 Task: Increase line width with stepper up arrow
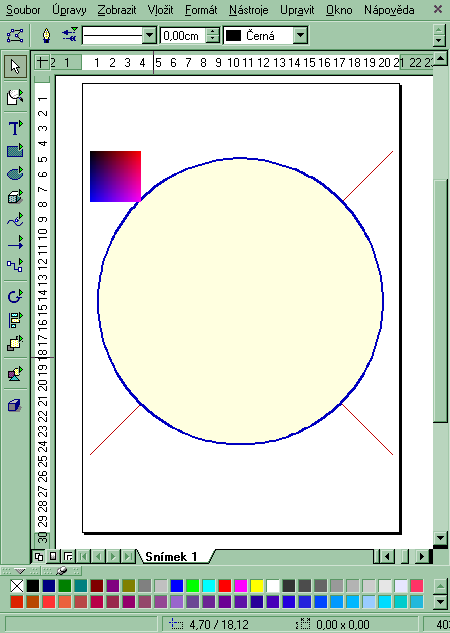[x=213, y=31]
